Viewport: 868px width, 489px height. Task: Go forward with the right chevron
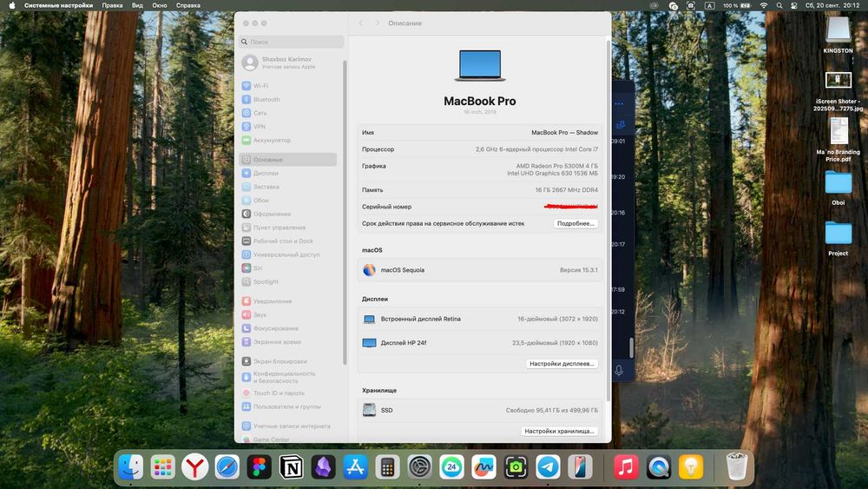[377, 23]
